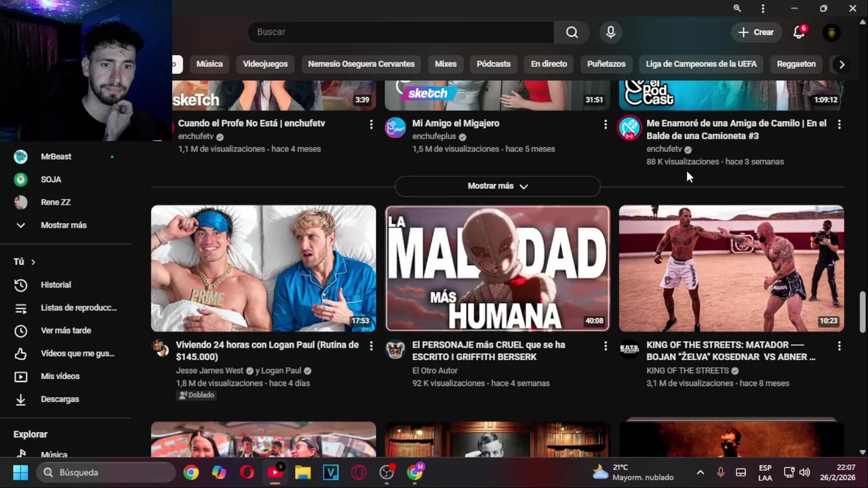Open weather widget showing 21°C
868x488 pixels.
click(633, 472)
